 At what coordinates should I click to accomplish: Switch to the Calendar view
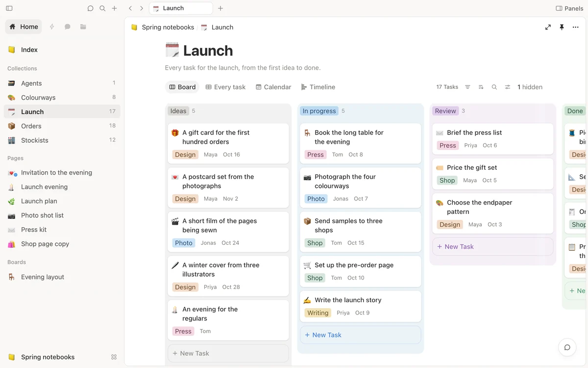pyautogui.click(x=273, y=87)
